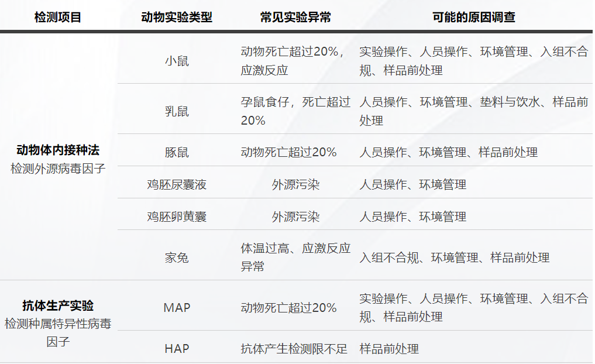Click the 抗体产生检测限不足 cell
Image resolution: width=595 pixels, height=364 pixels.
(x=294, y=349)
